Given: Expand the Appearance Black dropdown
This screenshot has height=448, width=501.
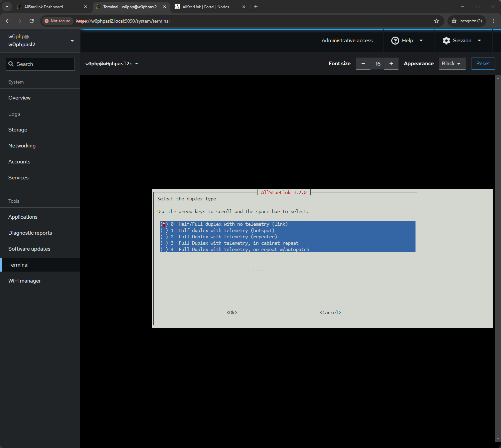Looking at the screenshot, I should pos(452,64).
